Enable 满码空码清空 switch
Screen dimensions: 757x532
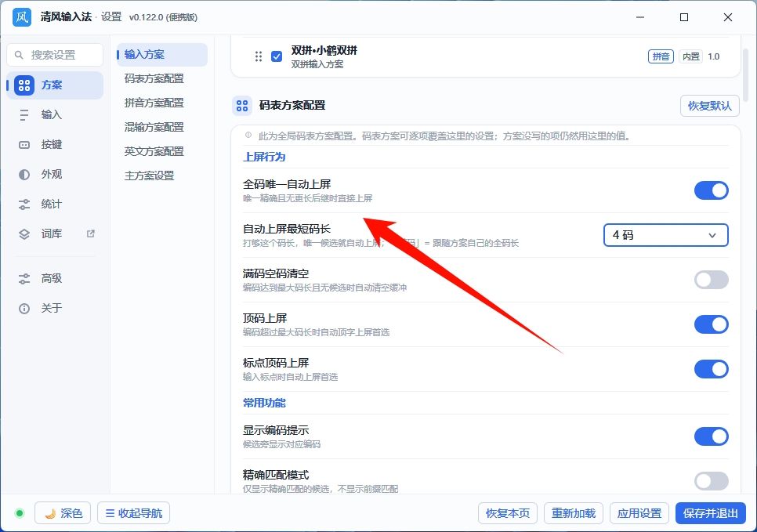point(711,280)
